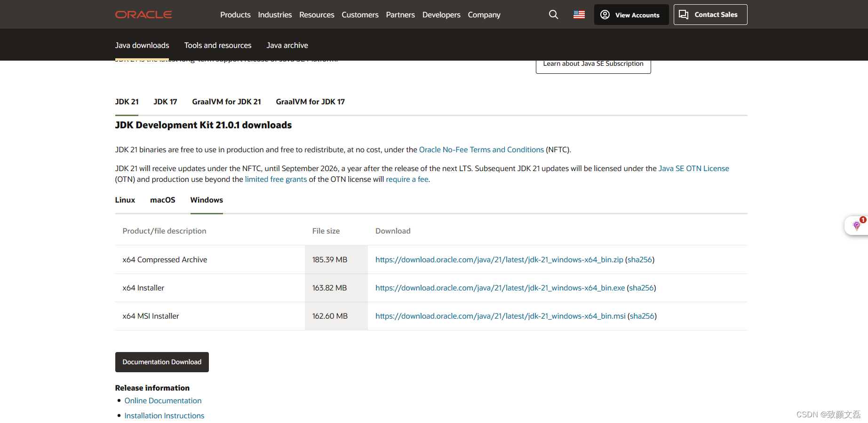868x423 pixels.
Task: Click the Contact Sales chat icon
Action: (x=684, y=14)
